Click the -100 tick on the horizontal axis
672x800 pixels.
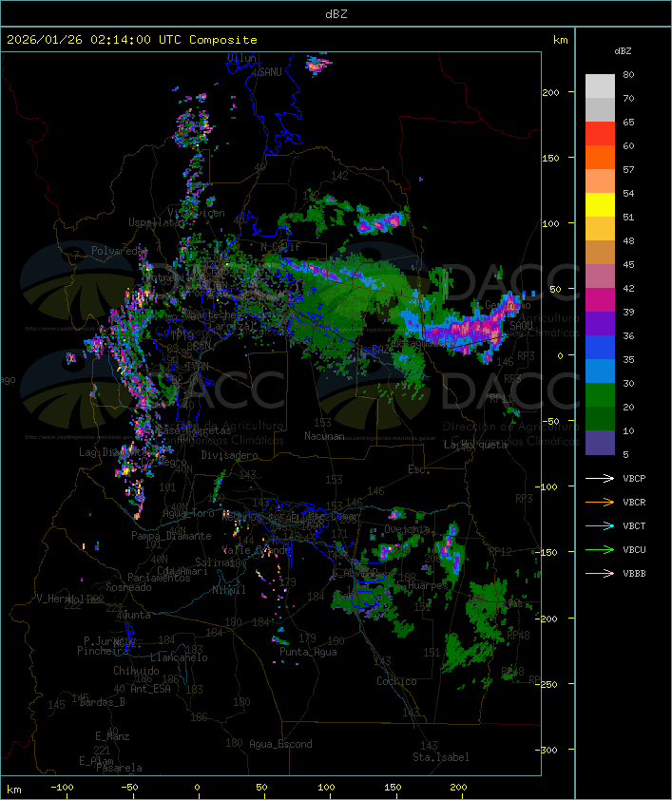(62, 788)
